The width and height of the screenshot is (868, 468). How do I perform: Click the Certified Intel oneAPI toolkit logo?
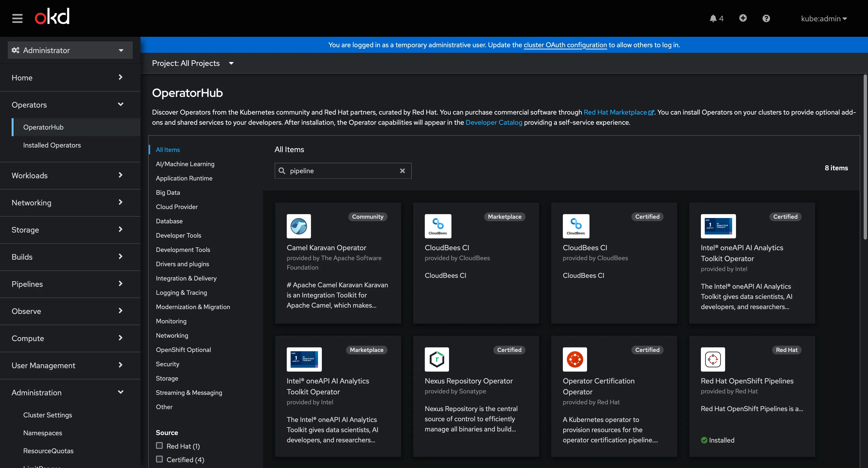click(718, 226)
